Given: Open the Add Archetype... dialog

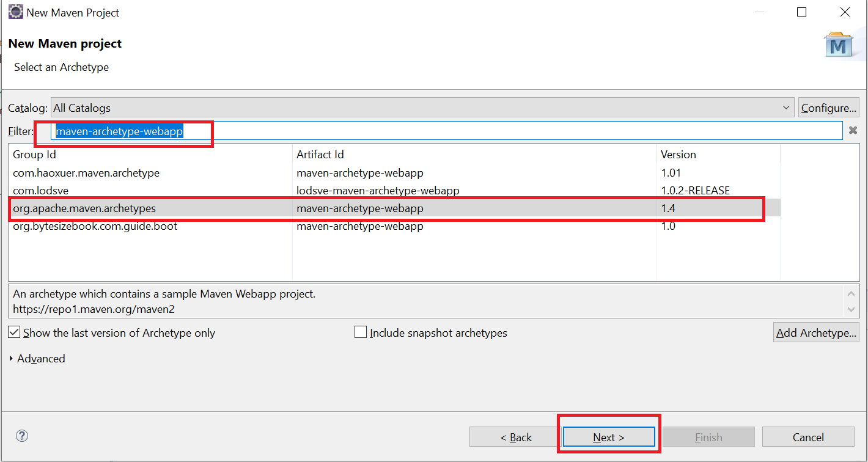Looking at the screenshot, I should coord(816,333).
